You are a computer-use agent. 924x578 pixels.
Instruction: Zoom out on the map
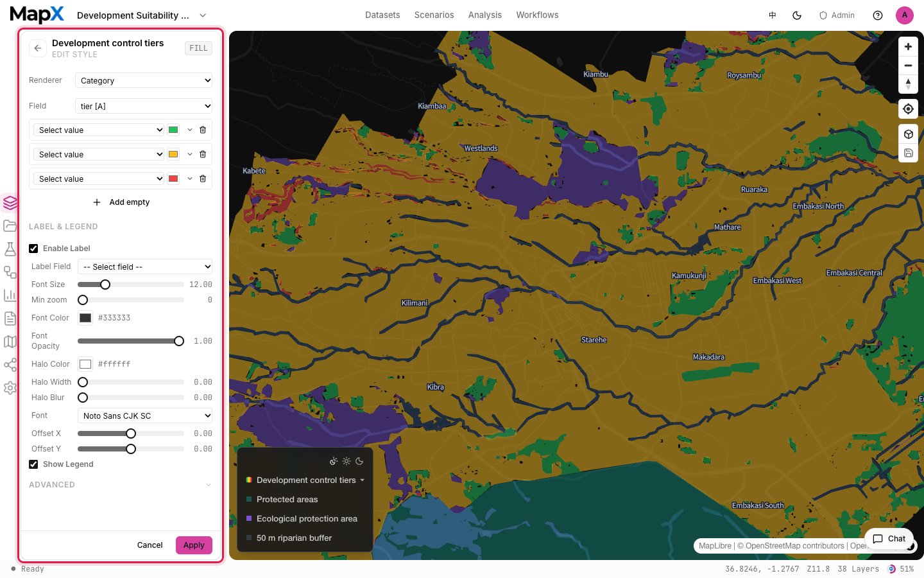908,66
